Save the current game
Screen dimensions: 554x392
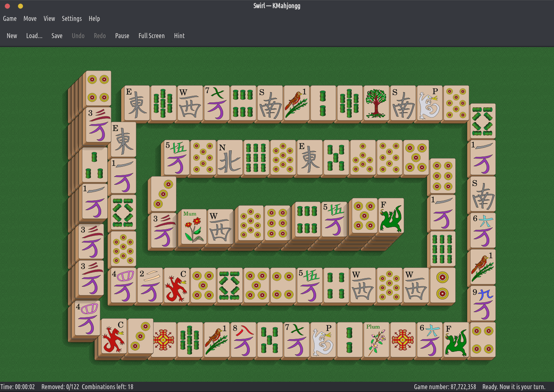(x=57, y=36)
